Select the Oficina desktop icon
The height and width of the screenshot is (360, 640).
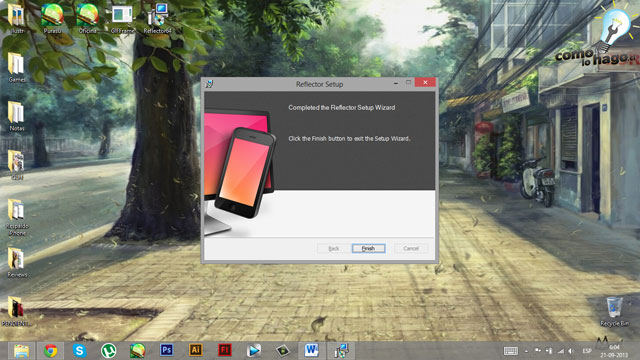click(87, 18)
